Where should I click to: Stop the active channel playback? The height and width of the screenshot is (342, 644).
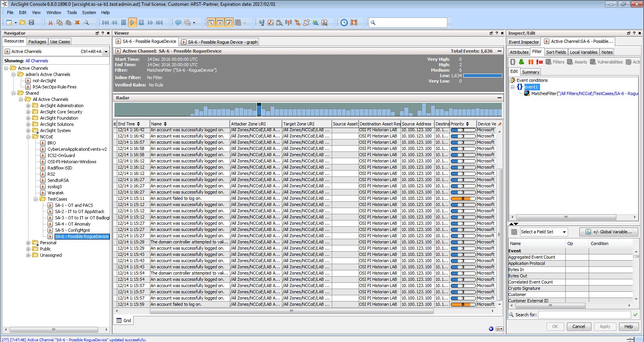pos(141,23)
